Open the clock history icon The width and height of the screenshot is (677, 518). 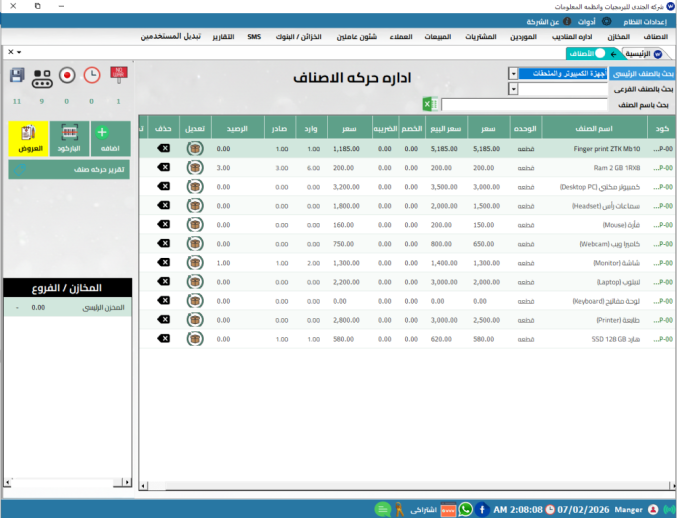pyautogui.click(x=91, y=75)
